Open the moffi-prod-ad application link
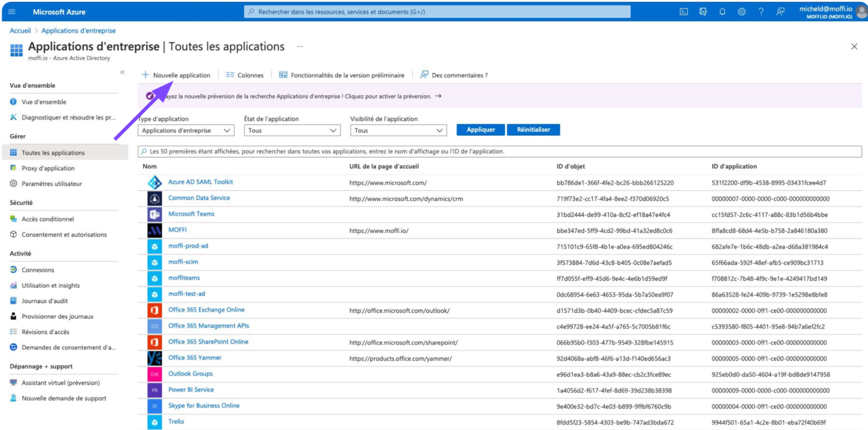This screenshot has height=430, width=868. click(188, 246)
